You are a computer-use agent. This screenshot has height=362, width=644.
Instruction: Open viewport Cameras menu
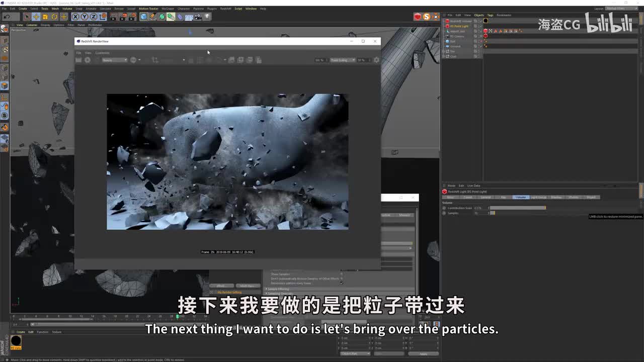[32, 25]
